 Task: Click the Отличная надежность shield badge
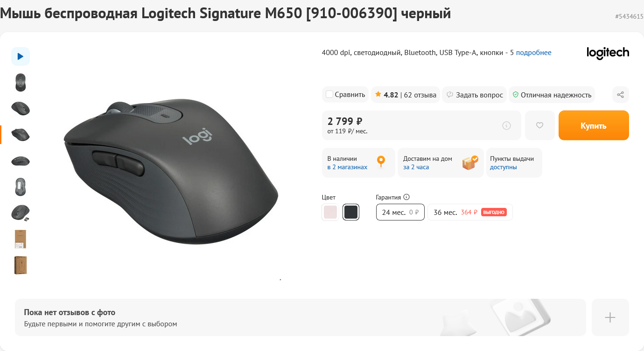(x=552, y=95)
